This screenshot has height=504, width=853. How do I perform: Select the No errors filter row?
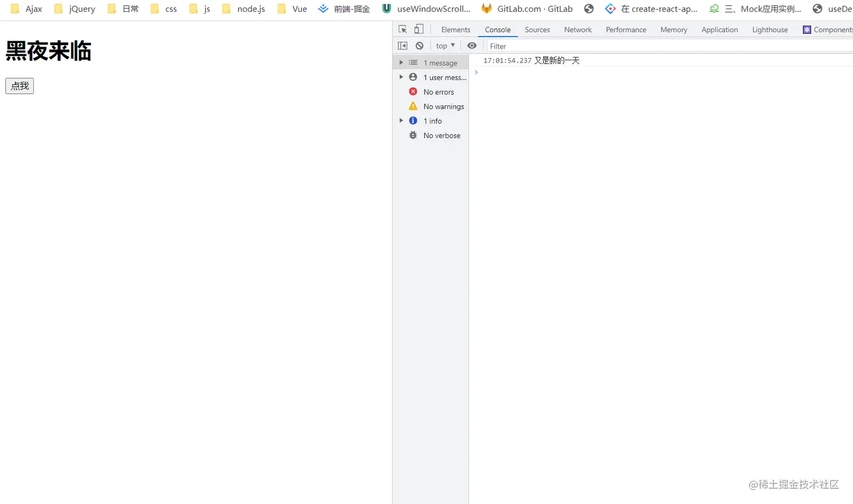430,92
